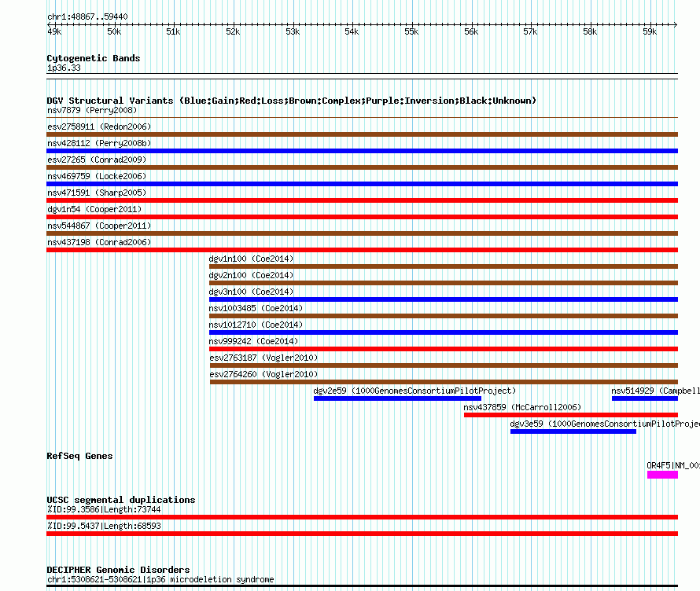
Task: Select nsv514929 (Campbell) variant label
Action: pyautogui.click(x=655, y=391)
